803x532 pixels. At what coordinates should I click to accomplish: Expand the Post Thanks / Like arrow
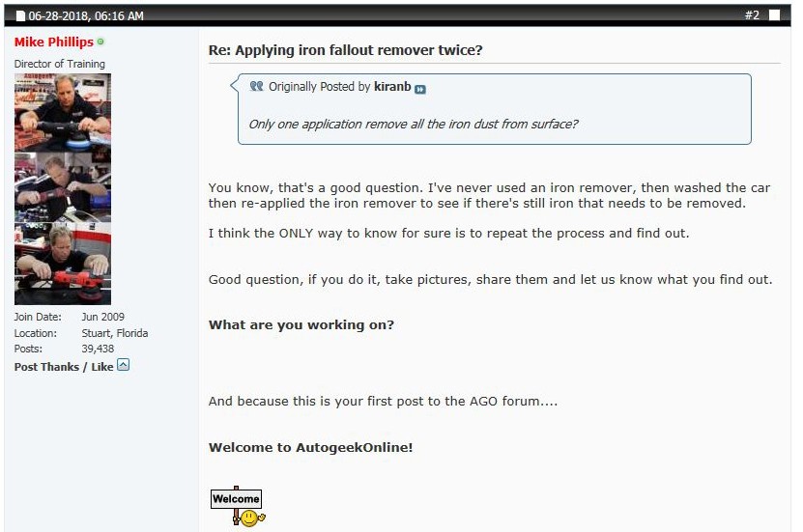(123, 365)
